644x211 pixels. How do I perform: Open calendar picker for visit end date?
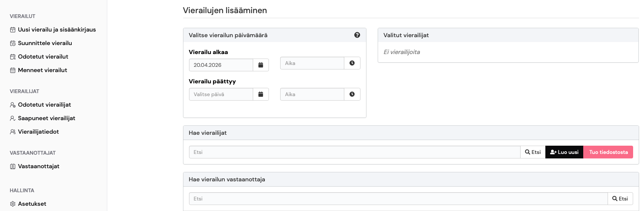[261, 94]
